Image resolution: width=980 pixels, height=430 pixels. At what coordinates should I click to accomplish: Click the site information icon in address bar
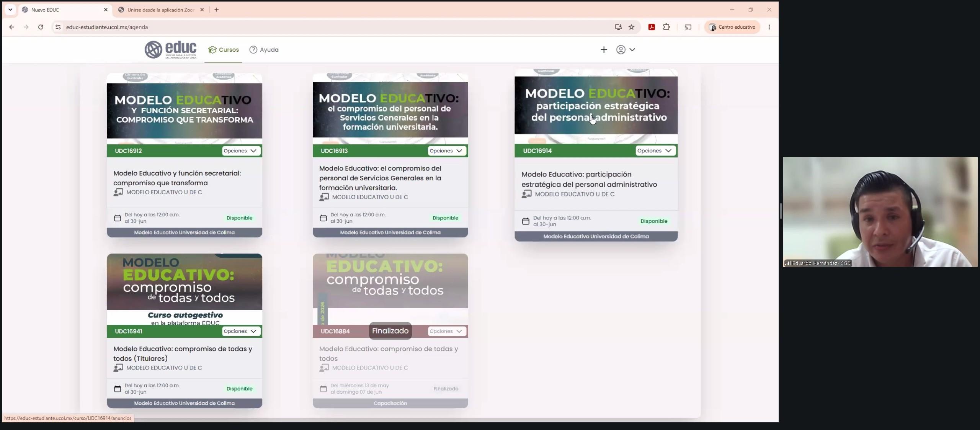(x=58, y=27)
